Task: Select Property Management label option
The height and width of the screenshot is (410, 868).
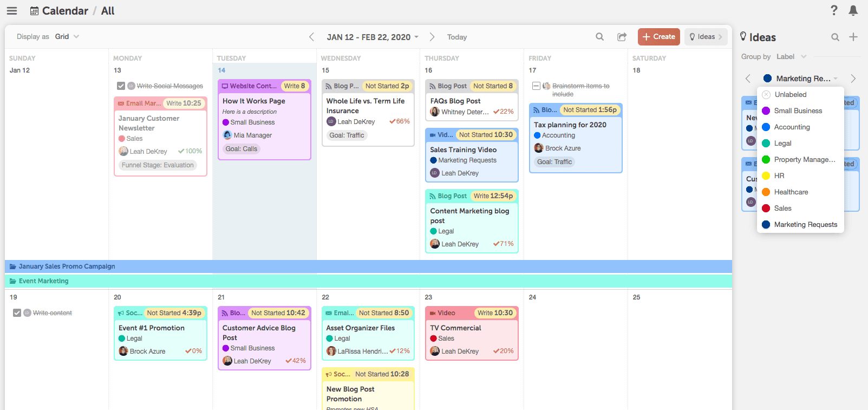Action: coord(800,159)
